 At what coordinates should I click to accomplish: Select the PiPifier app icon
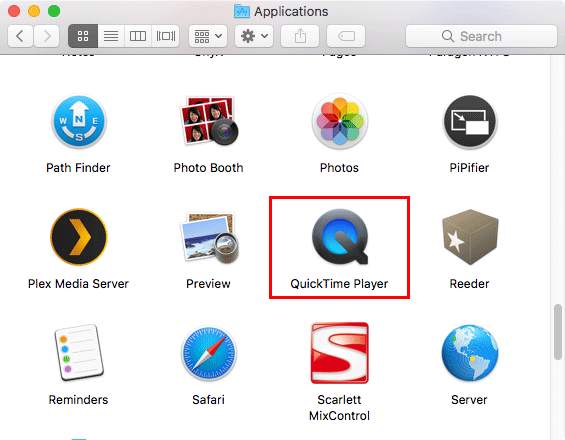(470, 122)
